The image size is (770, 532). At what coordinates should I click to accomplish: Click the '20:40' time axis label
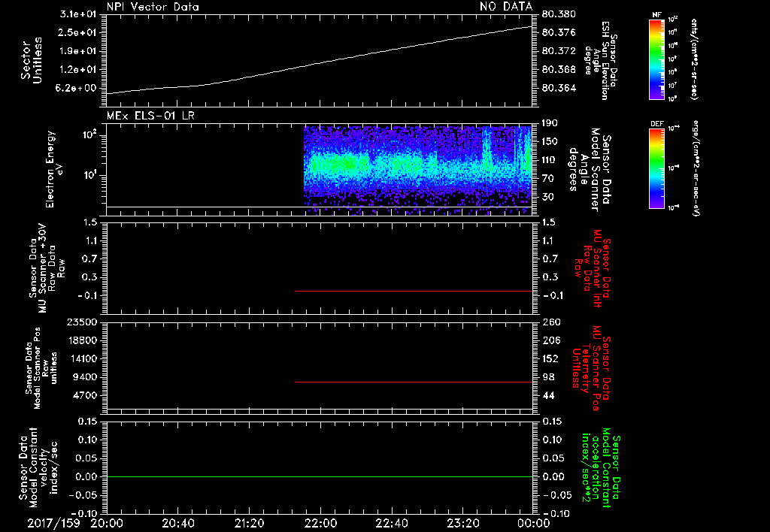coord(177,523)
